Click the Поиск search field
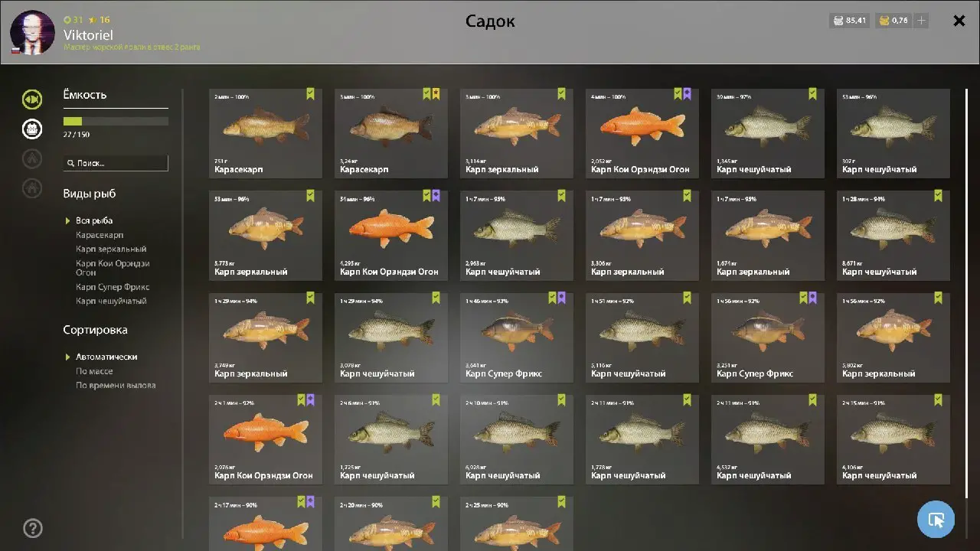Image resolution: width=980 pixels, height=551 pixels. tap(116, 163)
